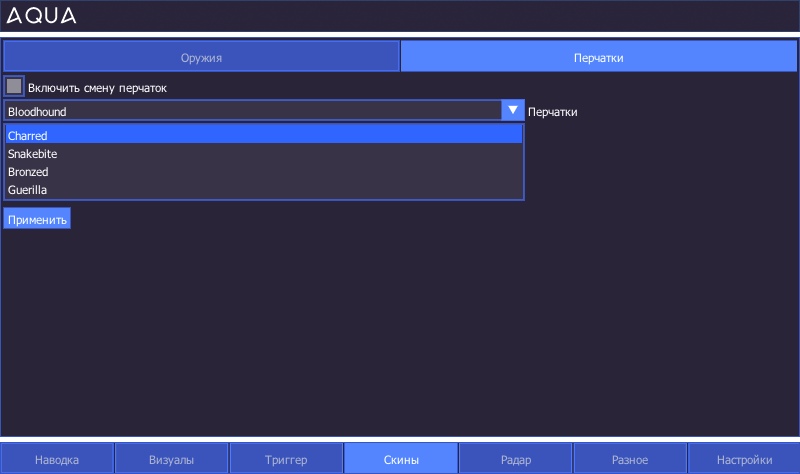Open the Перчатки tab at the top
800x474 pixels.
[598, 57]
